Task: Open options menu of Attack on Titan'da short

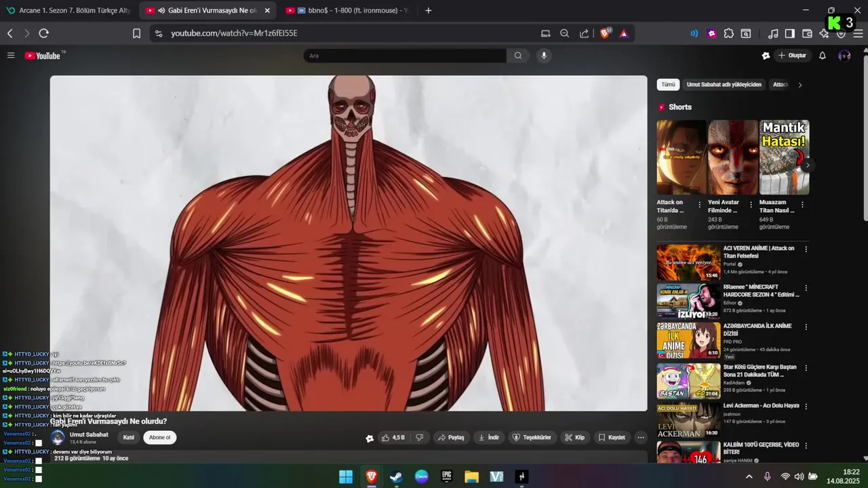Action: 699,204
